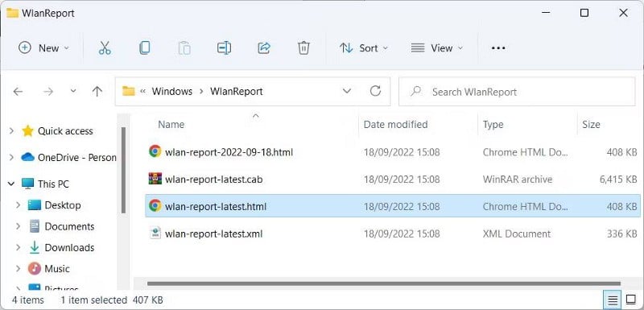Click the Copy icon in toolbar
The image size is (644, 310).
(144, 48)
